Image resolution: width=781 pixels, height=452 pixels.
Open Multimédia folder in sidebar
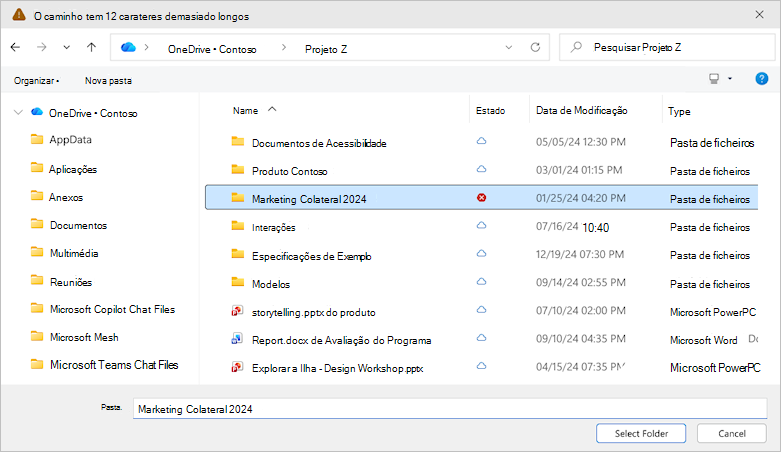74,253
